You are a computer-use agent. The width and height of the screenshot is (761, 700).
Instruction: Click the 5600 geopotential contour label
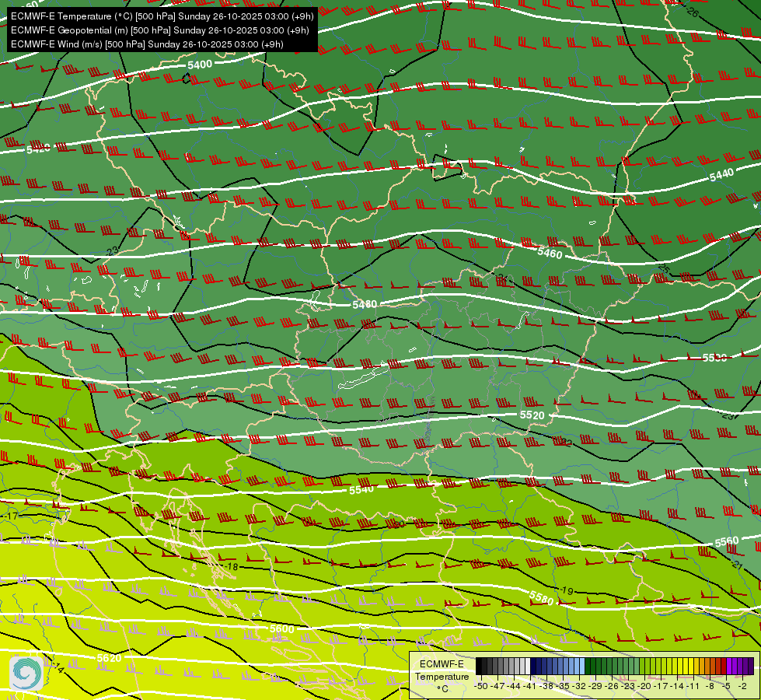[282, 628]
